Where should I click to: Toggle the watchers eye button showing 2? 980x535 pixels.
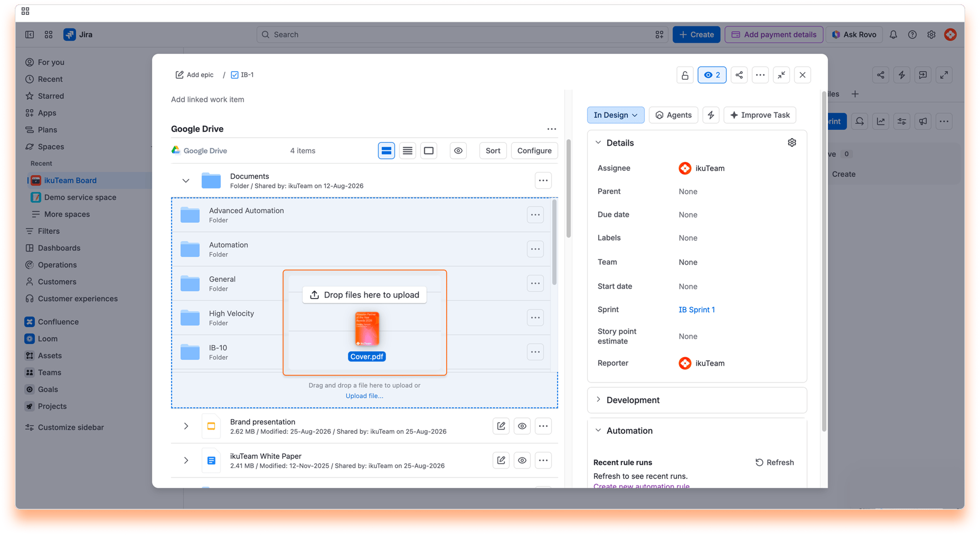712,75
